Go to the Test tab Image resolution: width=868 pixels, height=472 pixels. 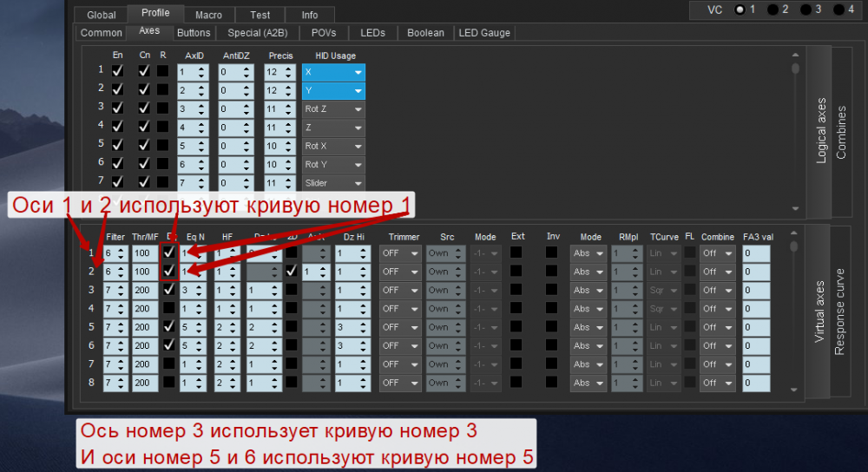[x=260, y=15]
